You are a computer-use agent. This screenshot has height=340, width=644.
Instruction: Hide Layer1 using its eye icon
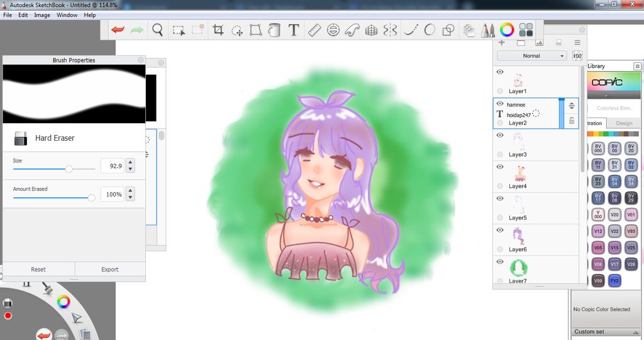click(x=500, y=72)
